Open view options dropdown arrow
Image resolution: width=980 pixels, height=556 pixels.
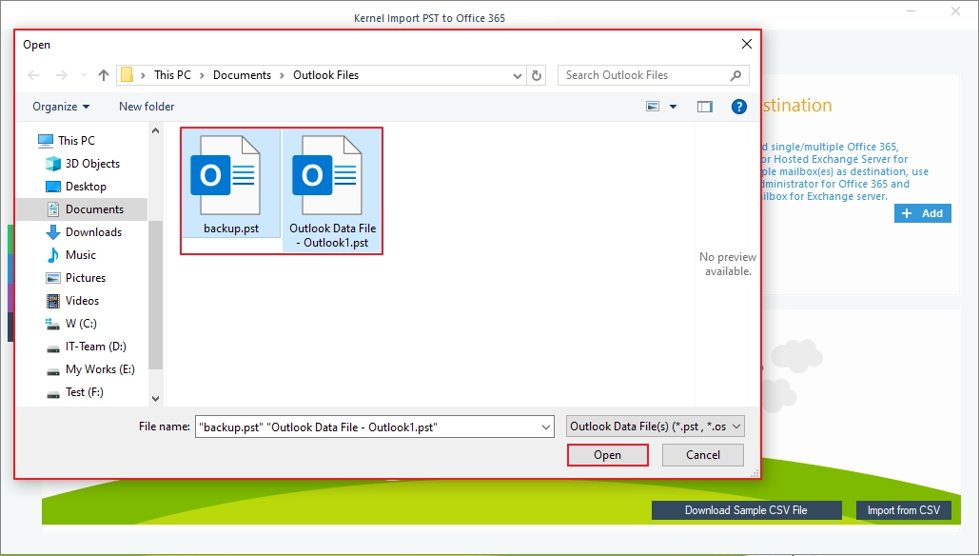point(673,107)
